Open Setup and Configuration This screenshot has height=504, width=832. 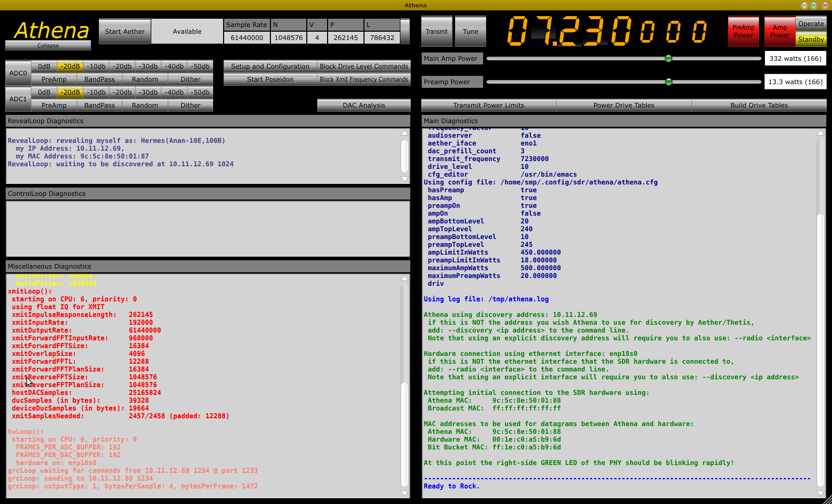coord(270,67)
